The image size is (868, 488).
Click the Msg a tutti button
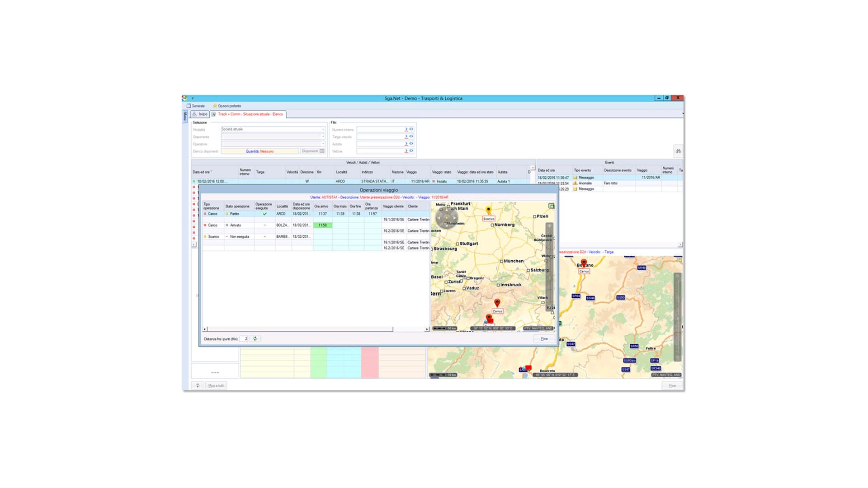coord(216,385)
